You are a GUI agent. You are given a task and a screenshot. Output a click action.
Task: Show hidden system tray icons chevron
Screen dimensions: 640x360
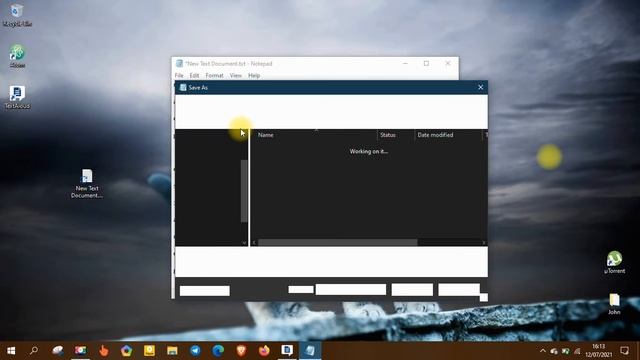[x=543, y=351]
